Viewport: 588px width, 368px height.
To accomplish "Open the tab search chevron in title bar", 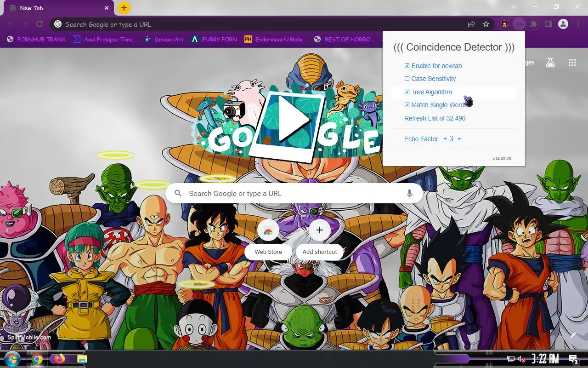I will coord(514,6).
